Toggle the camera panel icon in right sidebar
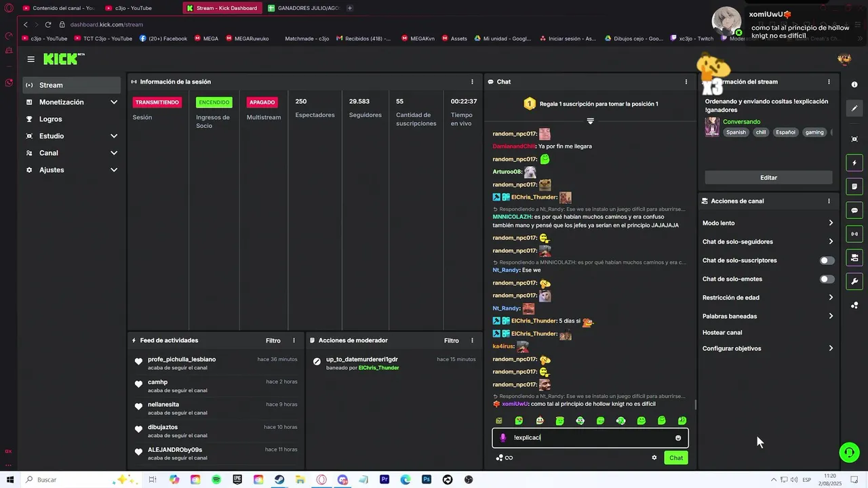Viewport: 868px width, 488px height. pyautogui.click(x=854, y=258)
